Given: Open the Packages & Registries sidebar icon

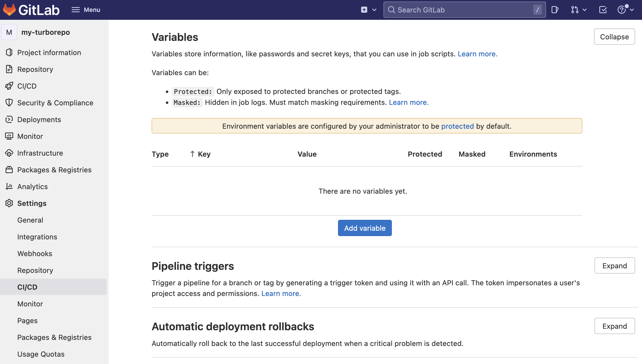Looking at the screenshot, I should (9, 170).
